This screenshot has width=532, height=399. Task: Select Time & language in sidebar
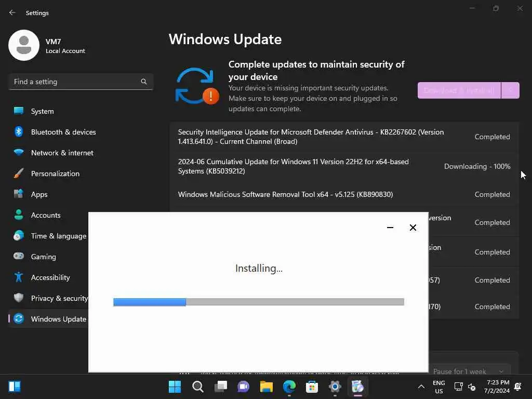[x=58, y=236]
